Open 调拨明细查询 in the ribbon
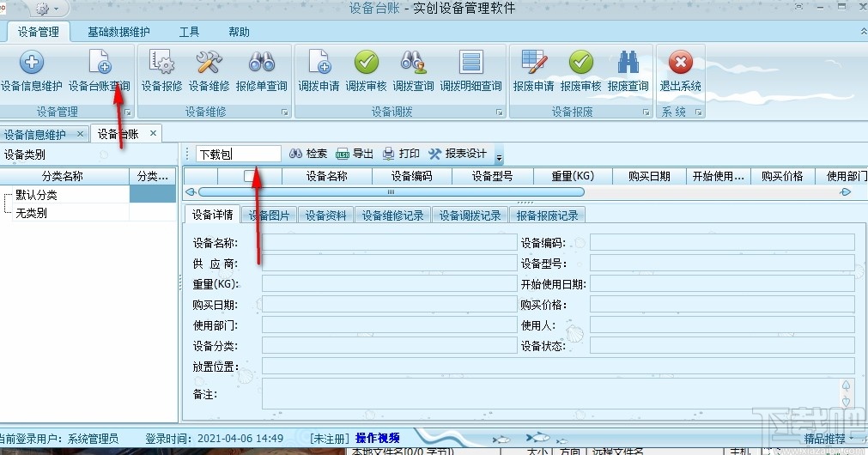Viewport: 868px width, 455px height. 471,71
